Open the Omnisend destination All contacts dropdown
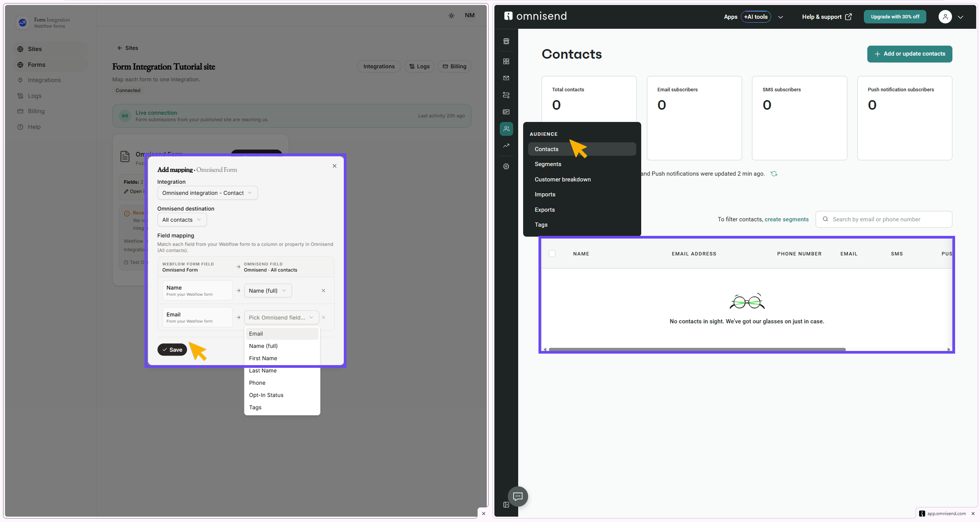 point(182,220)
